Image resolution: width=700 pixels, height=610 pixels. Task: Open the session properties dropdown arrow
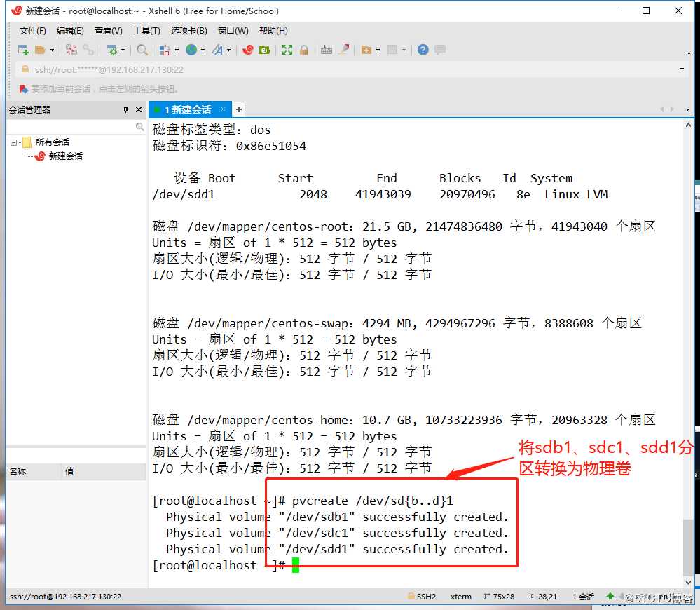[123, 50]
